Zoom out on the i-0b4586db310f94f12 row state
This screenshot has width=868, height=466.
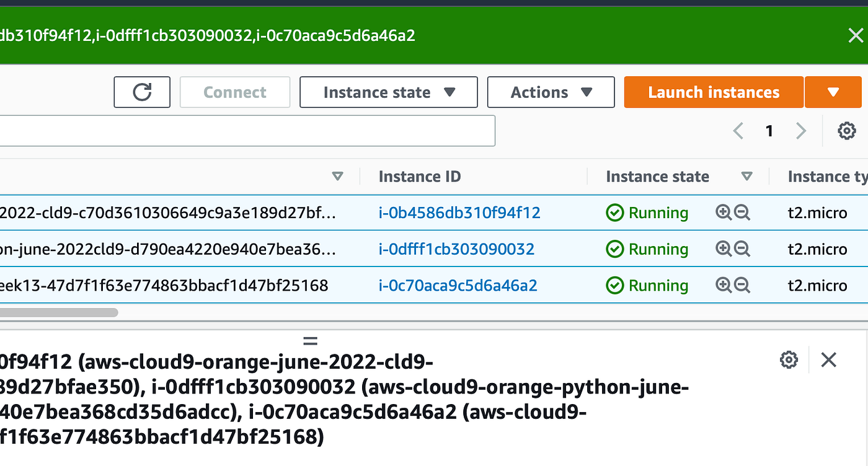click(742, 212)
